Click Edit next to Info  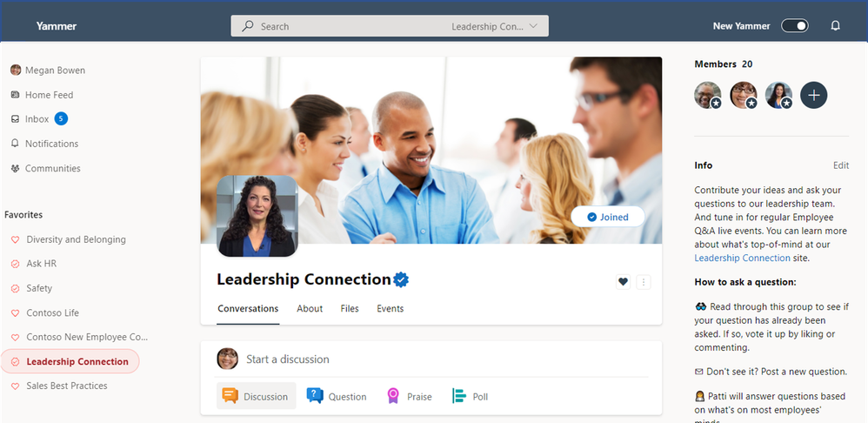tap(841, 165)
